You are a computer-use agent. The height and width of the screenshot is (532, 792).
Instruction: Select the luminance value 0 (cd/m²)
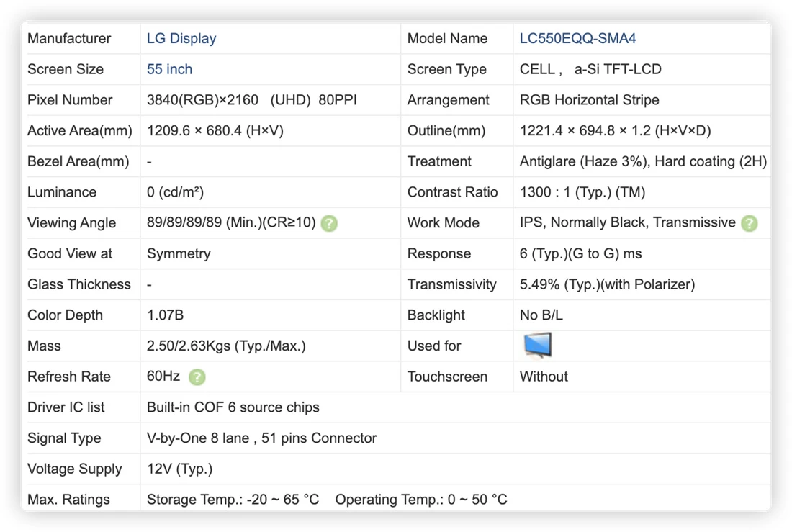pyautogui.click(x=175, y=192)
